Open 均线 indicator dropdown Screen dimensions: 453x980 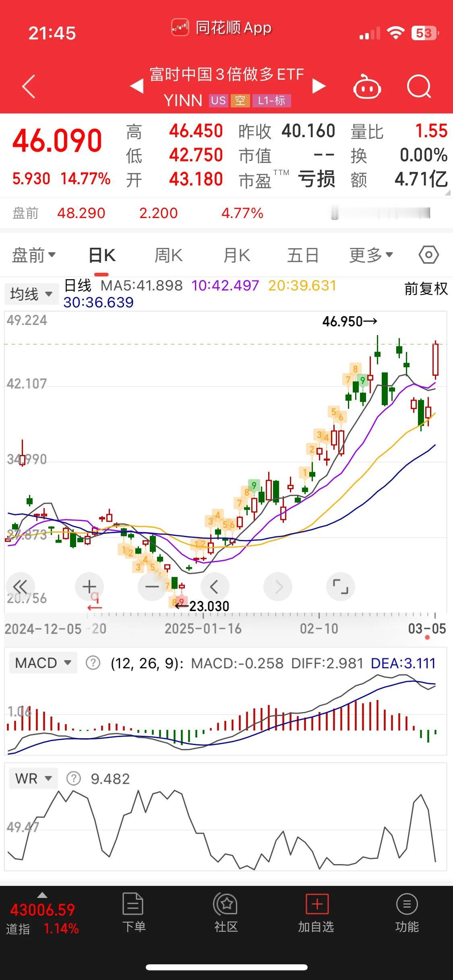pyautogui.click(x=31, y=294)
